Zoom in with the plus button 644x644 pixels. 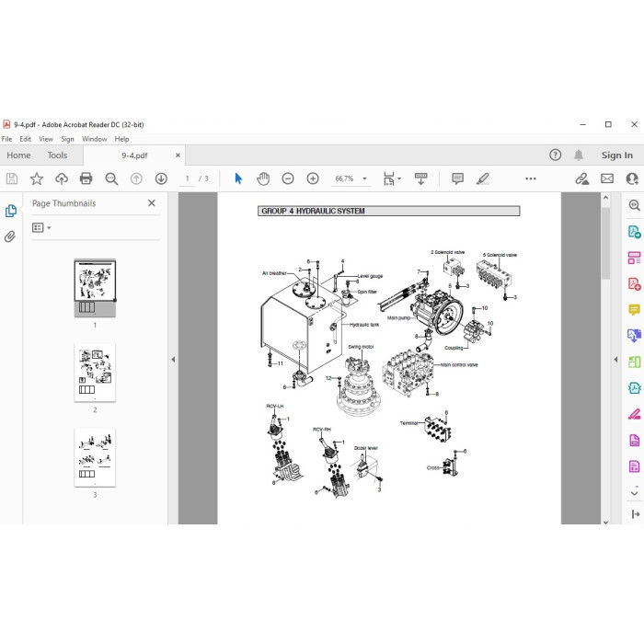[313, 178]
